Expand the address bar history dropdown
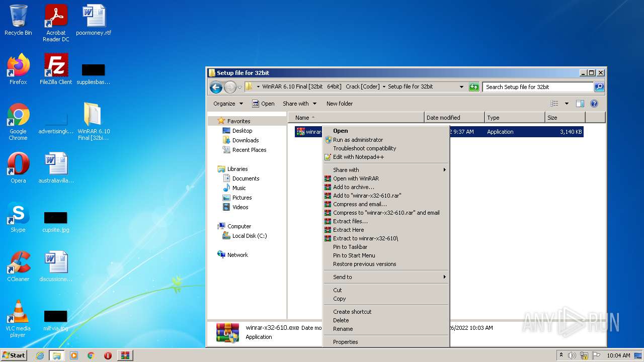Screen dimensions: 644x362 (x=461, y=86)
